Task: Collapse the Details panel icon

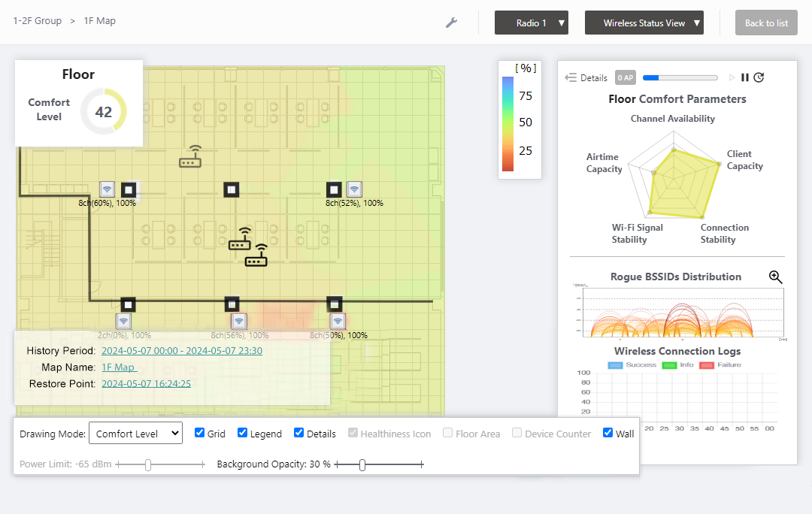Action: (571, 77)
